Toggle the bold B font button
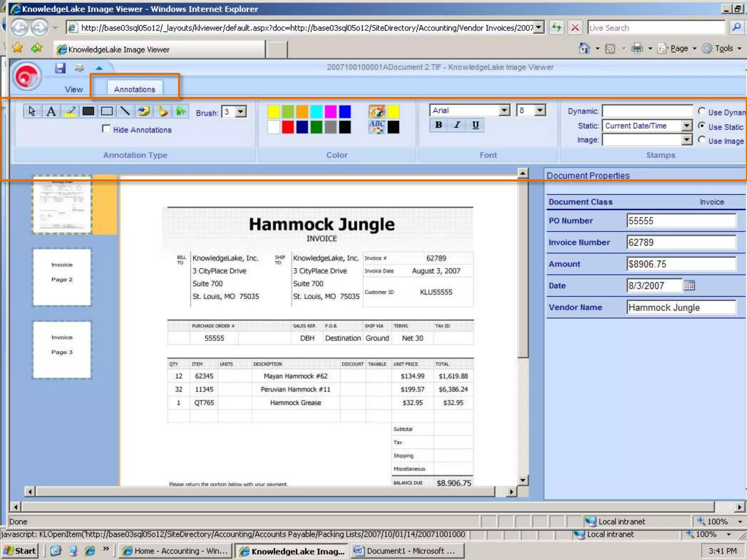747x560 pixels. [438, 125]
